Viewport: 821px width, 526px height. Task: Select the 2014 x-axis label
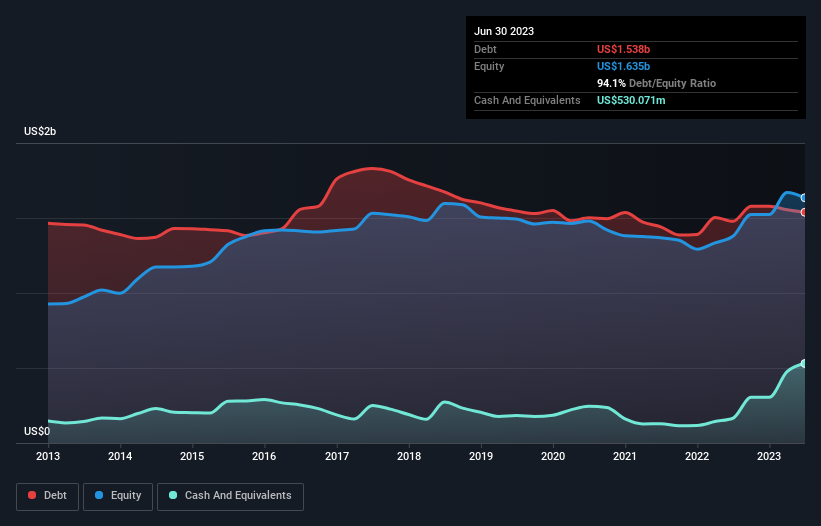coord(120,456)
